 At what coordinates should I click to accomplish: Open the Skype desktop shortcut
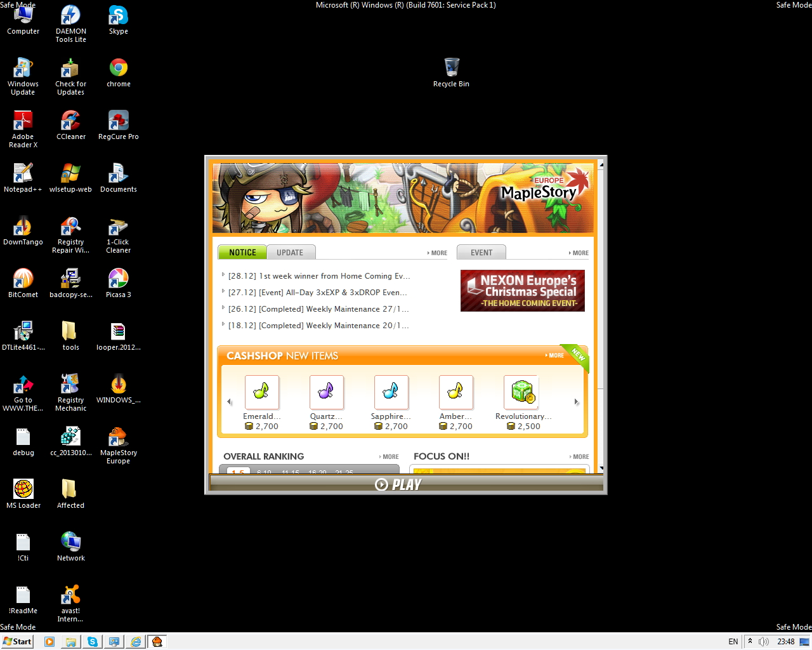click(x=118, y=20)
